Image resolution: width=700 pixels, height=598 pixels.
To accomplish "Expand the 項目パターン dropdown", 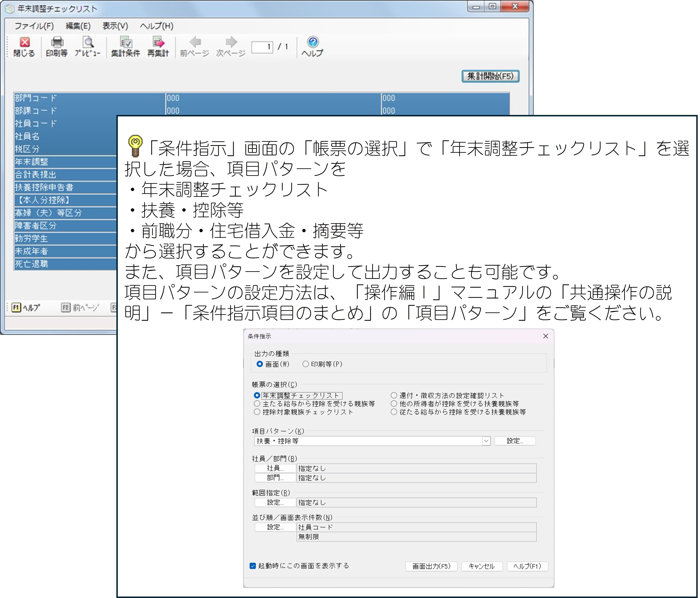I will (486, 441).
